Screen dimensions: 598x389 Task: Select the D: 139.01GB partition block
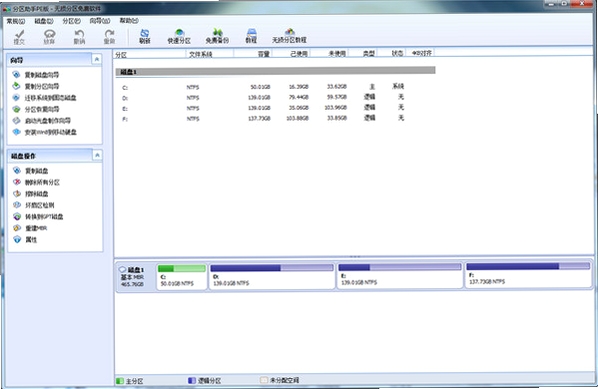(x=272, y=276)
